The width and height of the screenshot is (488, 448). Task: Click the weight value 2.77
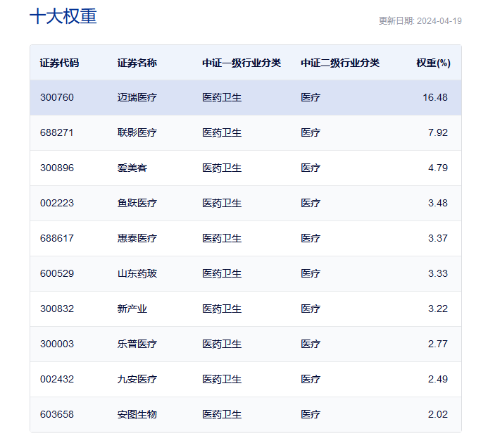[438, 344]
